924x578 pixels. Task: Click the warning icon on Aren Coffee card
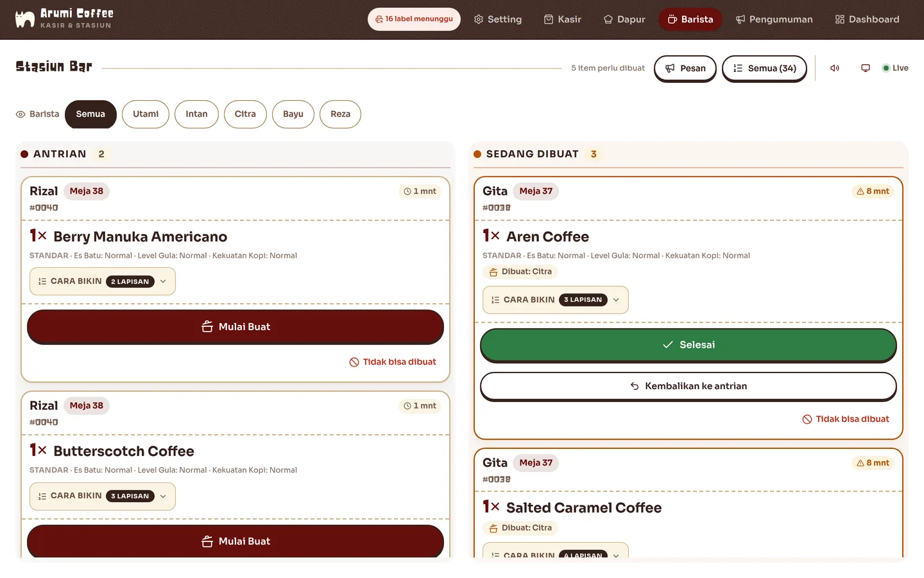coord(860,191)
